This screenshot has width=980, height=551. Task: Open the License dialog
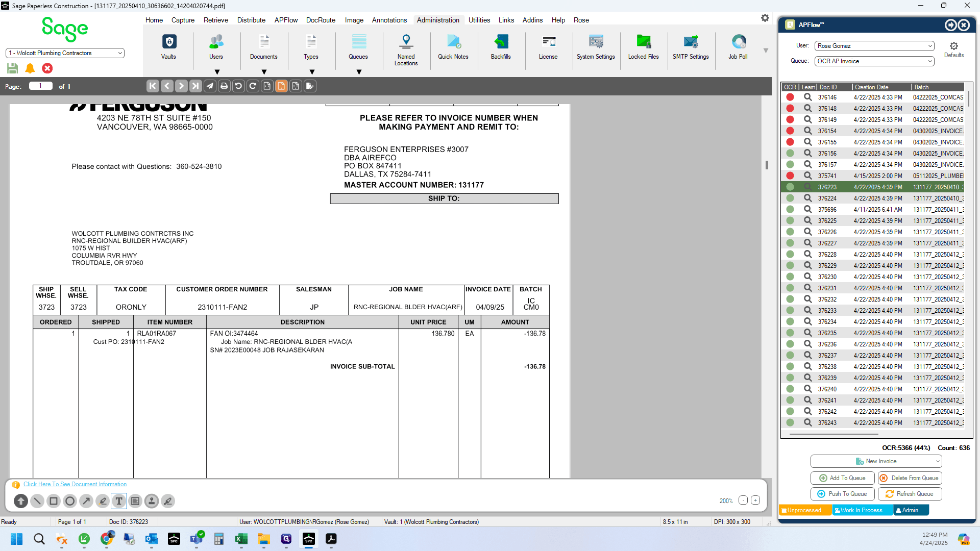click(548, 47)
